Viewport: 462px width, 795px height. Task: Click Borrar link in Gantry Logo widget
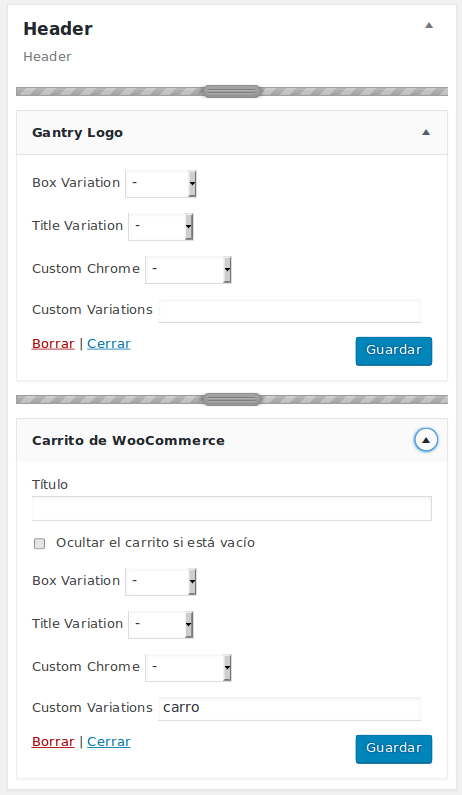[x=53, y=344]
